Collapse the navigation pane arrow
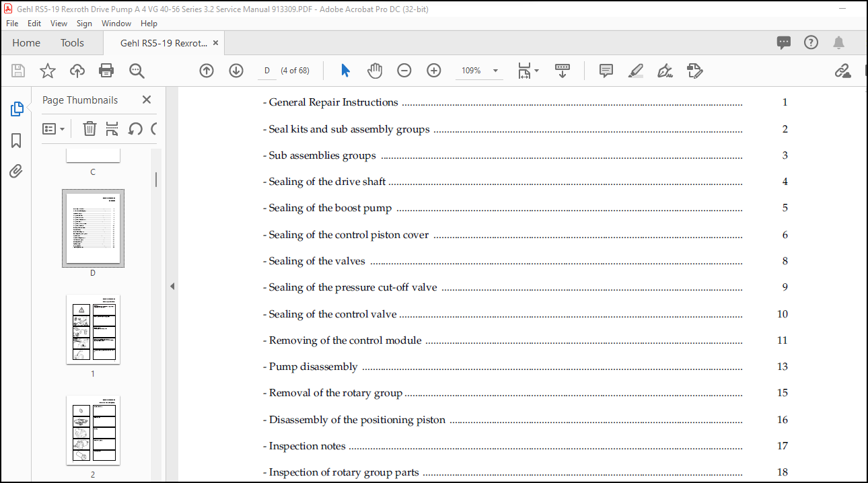Viewport: 868px width, 483px height. (x=172, y=286)
